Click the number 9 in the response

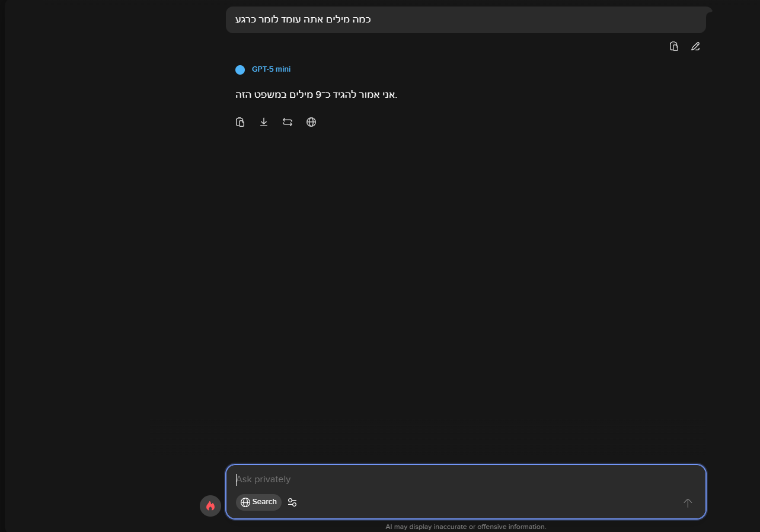[318, 95]
